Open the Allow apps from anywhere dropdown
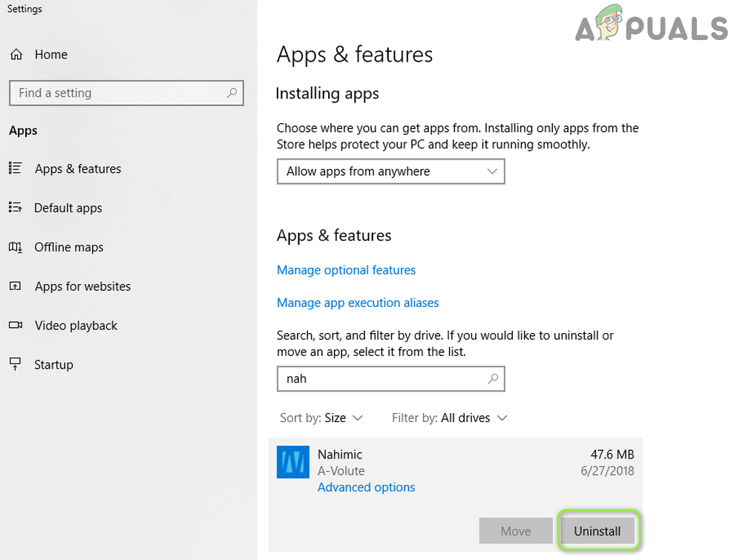734x560 pixels. point(390,171)
